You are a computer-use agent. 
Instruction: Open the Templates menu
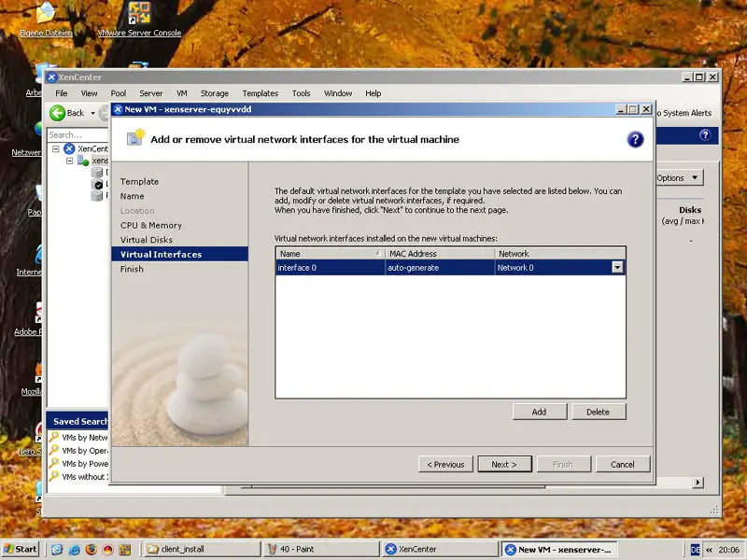click(x=261, y=93)
